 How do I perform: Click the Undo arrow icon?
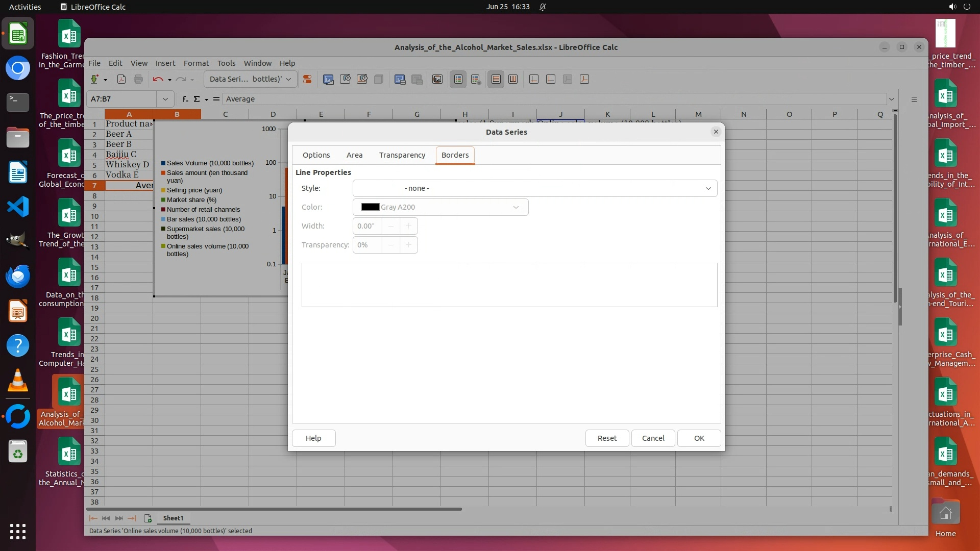tap(158, 79)
